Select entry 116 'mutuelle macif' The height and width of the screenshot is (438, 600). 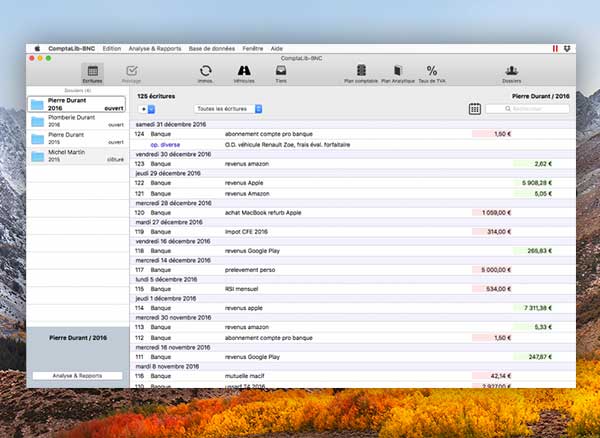click(353, 376)
